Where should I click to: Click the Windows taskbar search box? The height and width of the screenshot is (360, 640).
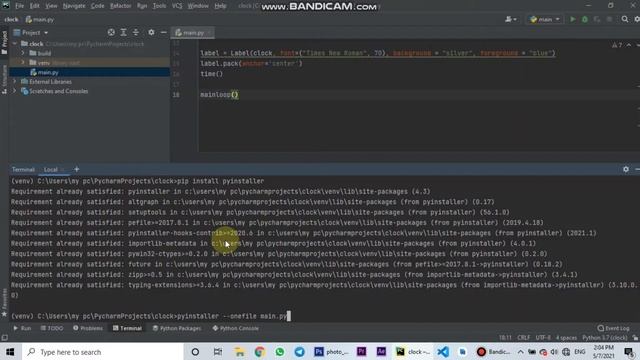102,352
